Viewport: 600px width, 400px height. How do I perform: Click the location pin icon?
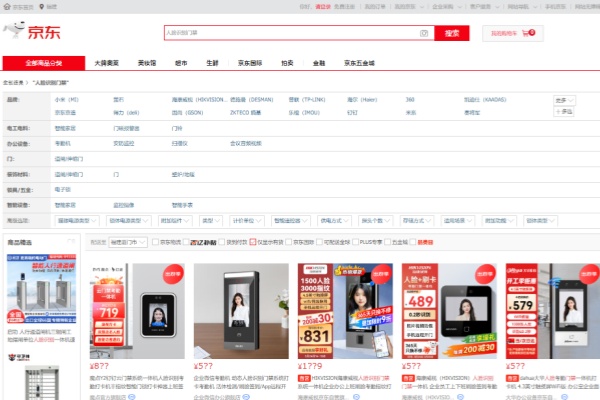point(41,7)
